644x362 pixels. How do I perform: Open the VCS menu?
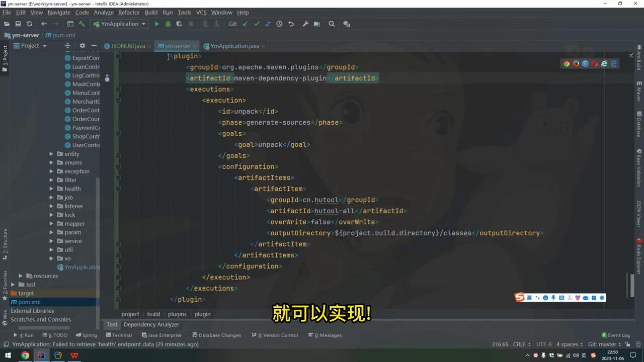coord(201,13)
